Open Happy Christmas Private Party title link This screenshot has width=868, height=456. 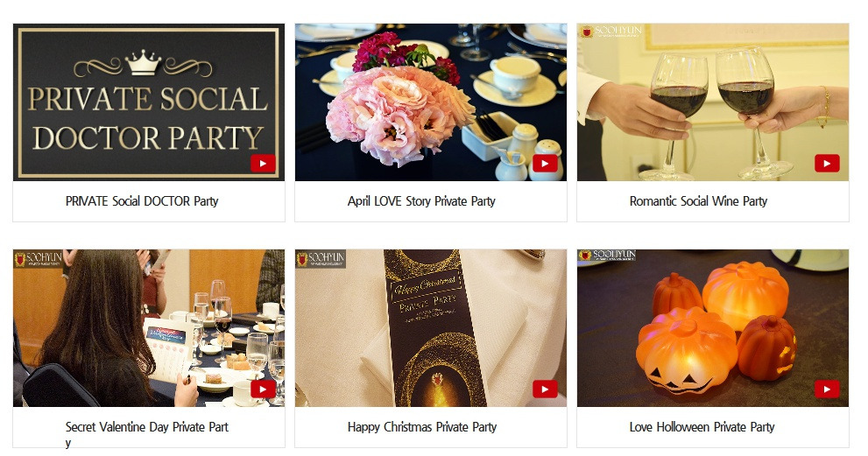[422, 426]
